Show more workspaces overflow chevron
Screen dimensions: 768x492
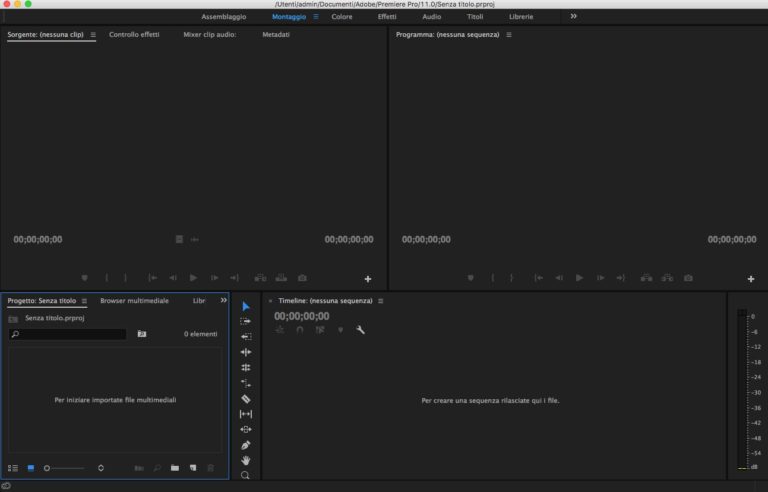(574, 16)
